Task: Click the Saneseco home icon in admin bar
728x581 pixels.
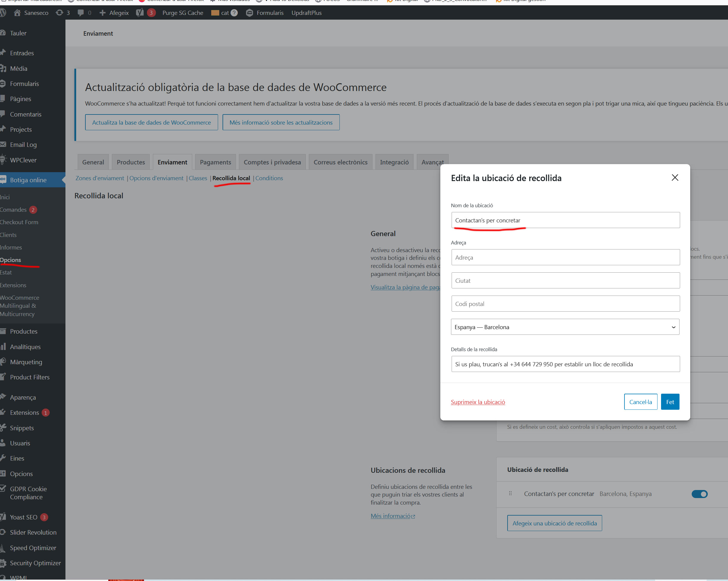Action: [x=18, y=13]
